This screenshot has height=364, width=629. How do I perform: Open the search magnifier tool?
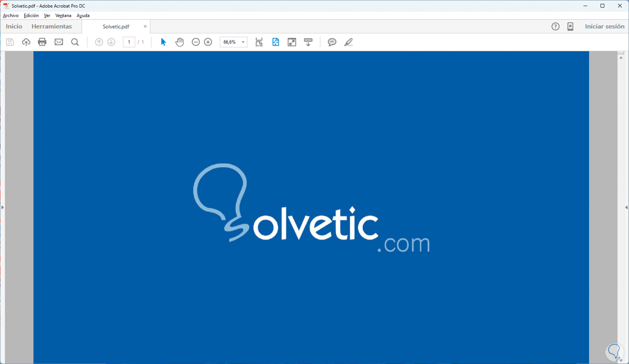coord(75,42)
